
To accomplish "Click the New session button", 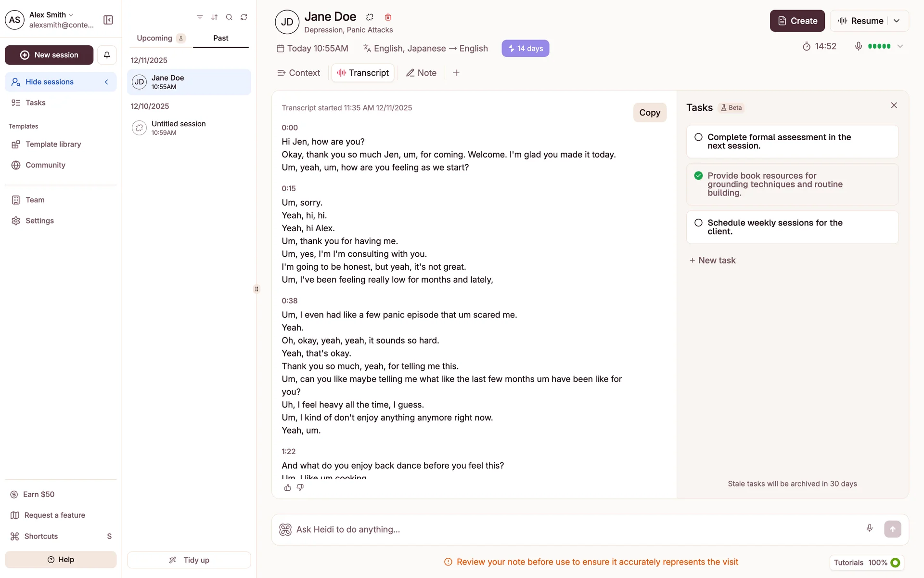I will click(49, 55).
